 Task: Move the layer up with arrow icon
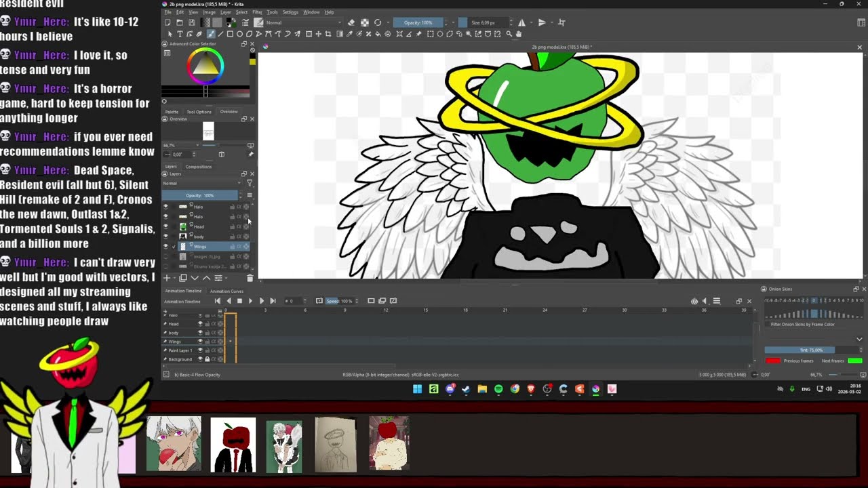(x=206, y=278)
